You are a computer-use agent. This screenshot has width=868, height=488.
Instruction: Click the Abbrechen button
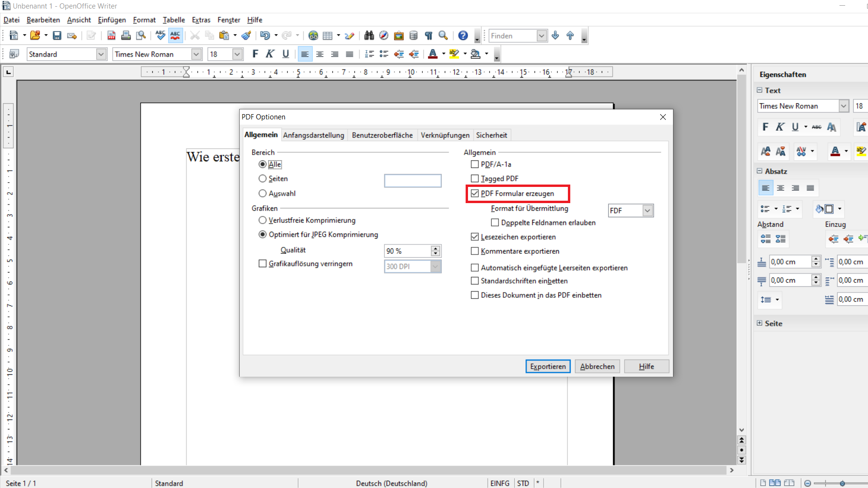[597, 366]
